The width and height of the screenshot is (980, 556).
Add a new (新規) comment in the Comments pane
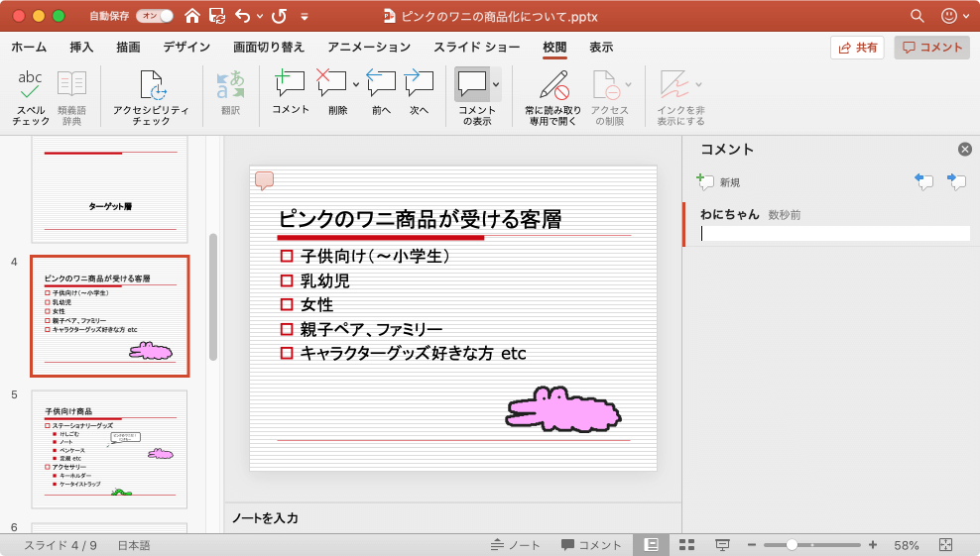pyautogui.click(x=718, y=182)
